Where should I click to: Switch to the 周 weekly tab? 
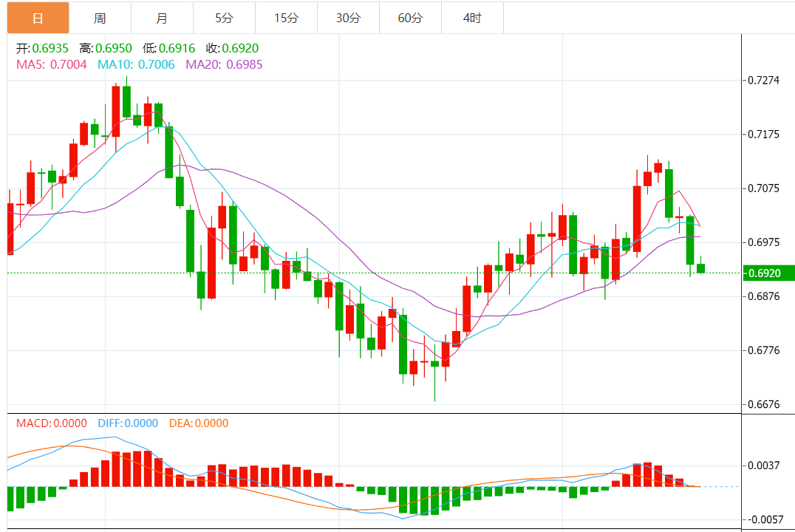(x=100, y=18)
